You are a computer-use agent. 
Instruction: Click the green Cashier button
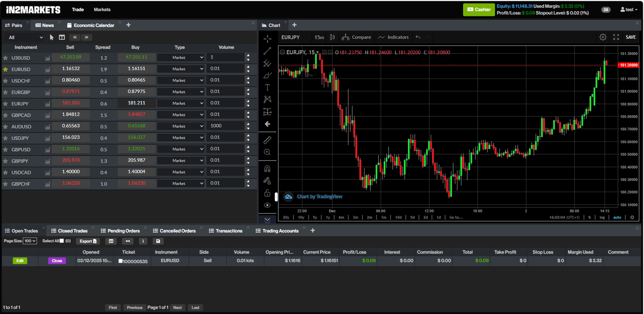coord(479,9)
